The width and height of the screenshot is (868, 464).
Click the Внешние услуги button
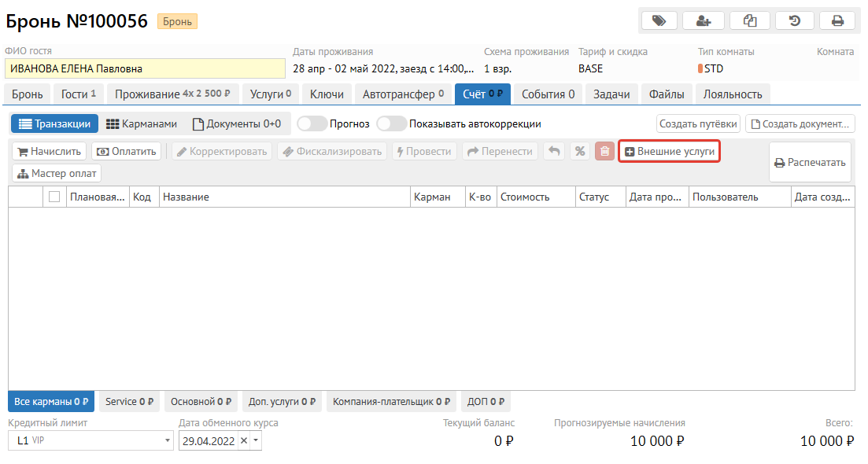[x=670, y=151]
